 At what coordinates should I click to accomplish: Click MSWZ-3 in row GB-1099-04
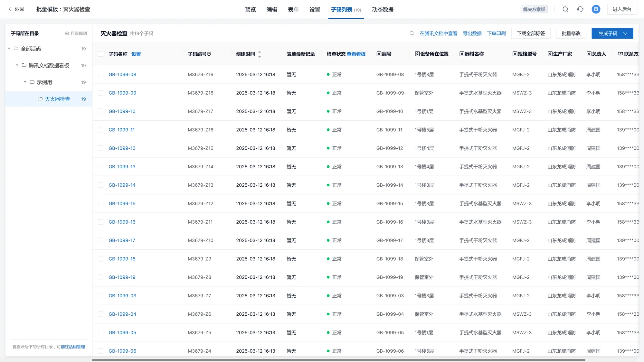pyautogui.click(x=522, y=314)
